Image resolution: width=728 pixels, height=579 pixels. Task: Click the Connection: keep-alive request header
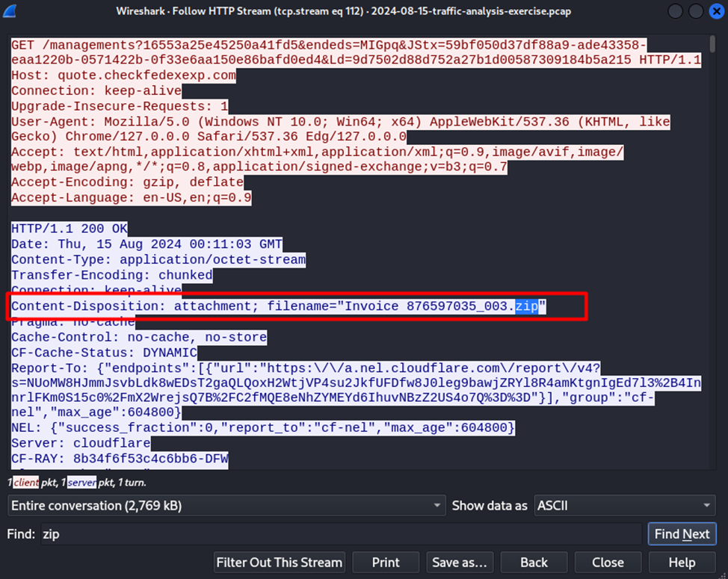(96, 91)
